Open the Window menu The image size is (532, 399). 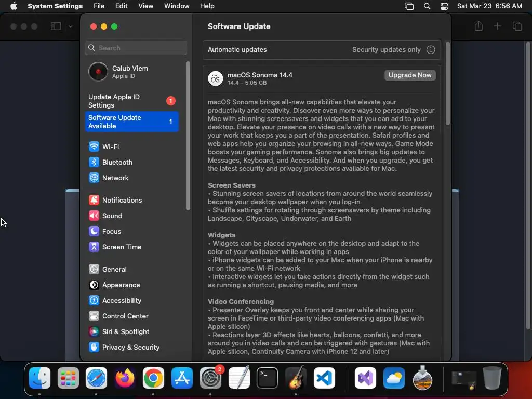click(x=177, y=6)
